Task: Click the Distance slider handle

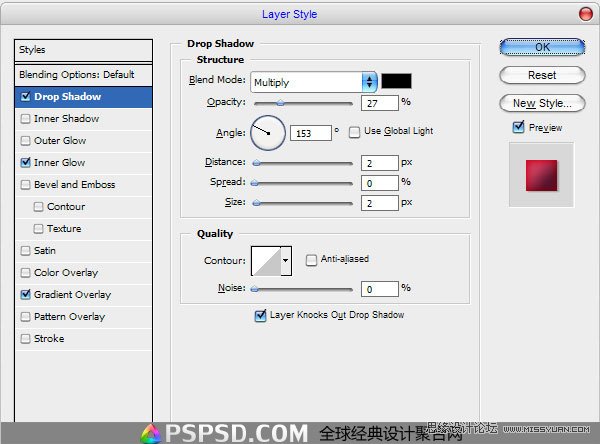Action: tap(256, 163)
